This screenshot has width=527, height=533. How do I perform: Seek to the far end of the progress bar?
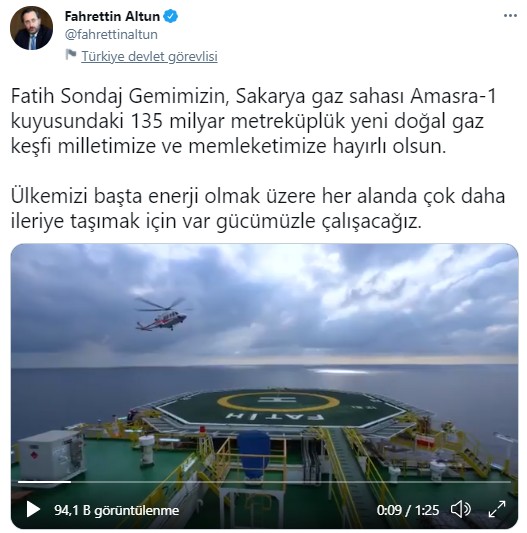[509, 482]
